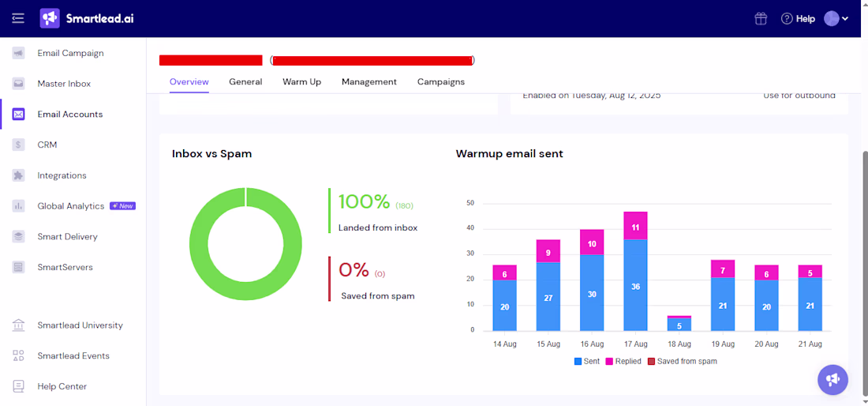This screenshot has width=868, height=406.
Task: Select the Overview tab
Action: pyautogui.click(x=189, y=82)
